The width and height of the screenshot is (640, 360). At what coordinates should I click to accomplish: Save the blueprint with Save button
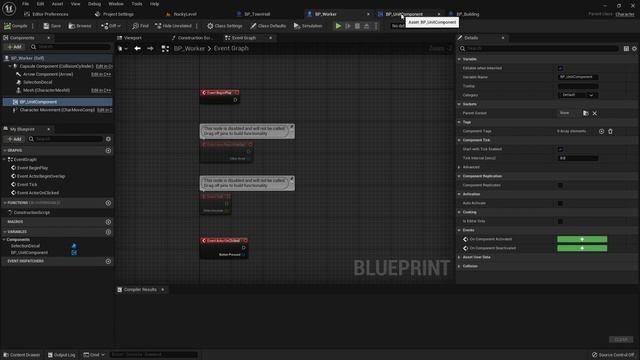(52, 26)
